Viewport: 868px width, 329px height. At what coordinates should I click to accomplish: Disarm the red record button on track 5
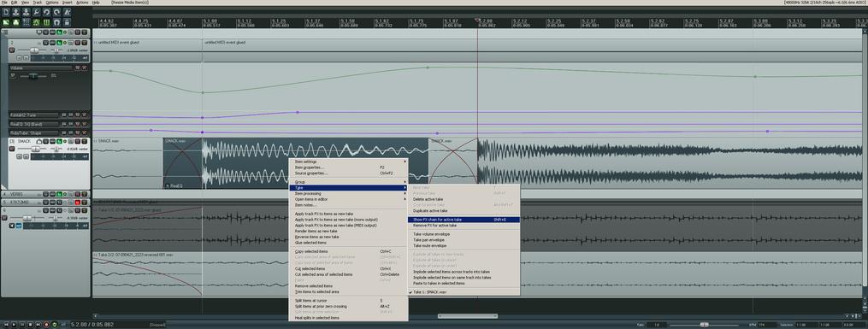click(78, 203)
